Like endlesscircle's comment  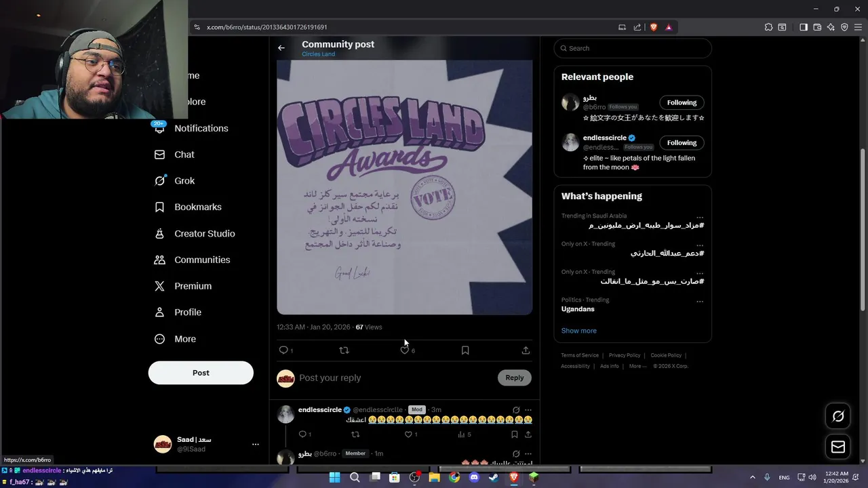[408, 434]
